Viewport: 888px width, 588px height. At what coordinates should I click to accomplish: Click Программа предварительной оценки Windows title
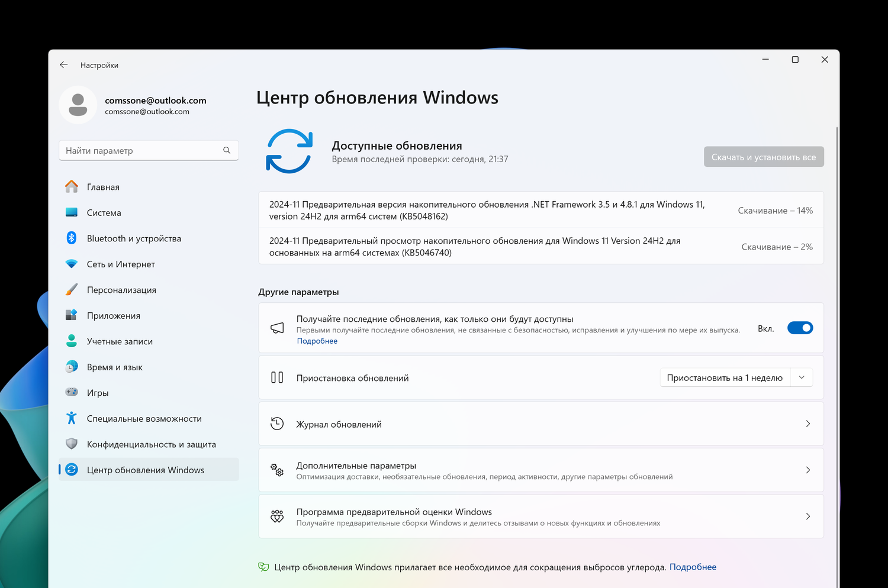pos(394,512)
